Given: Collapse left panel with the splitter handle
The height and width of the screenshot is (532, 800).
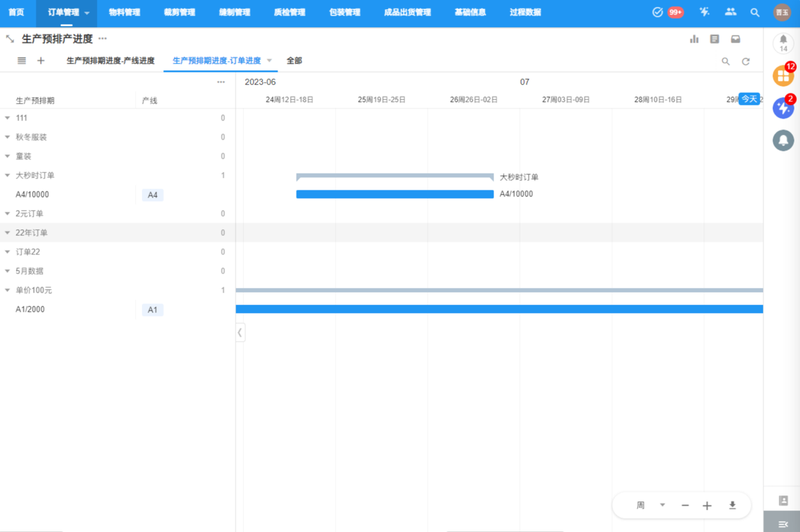Looking at the screenshot, I should tap(240, 333).
